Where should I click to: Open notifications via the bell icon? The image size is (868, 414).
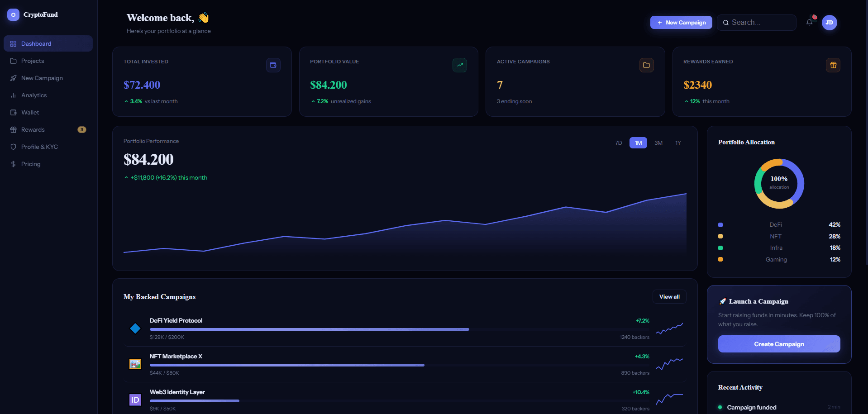809,21
